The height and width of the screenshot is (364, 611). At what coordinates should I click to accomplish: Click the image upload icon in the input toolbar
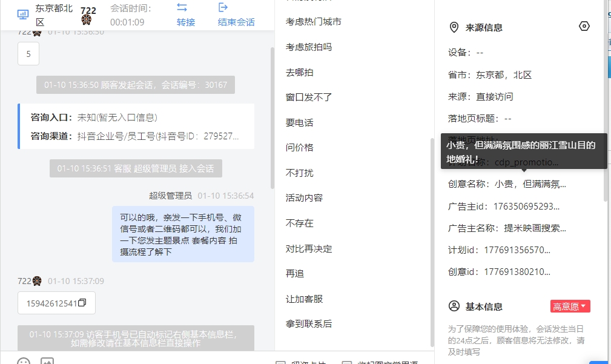click(47, 361)
